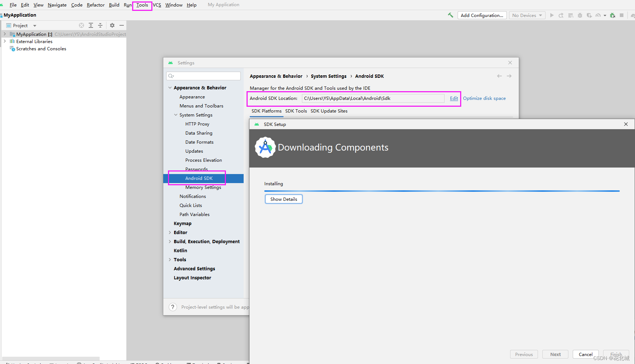Open the Refactor menu

96,5
